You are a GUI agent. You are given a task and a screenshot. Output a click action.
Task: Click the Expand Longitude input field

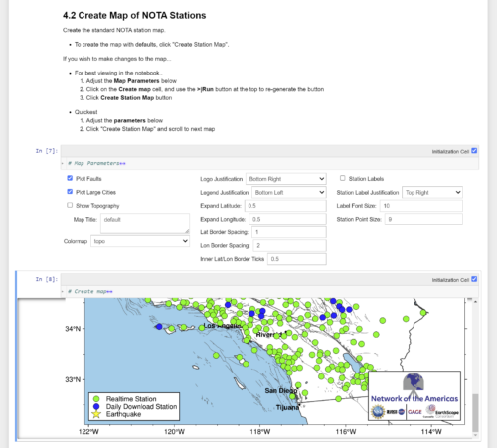(287, 219)
